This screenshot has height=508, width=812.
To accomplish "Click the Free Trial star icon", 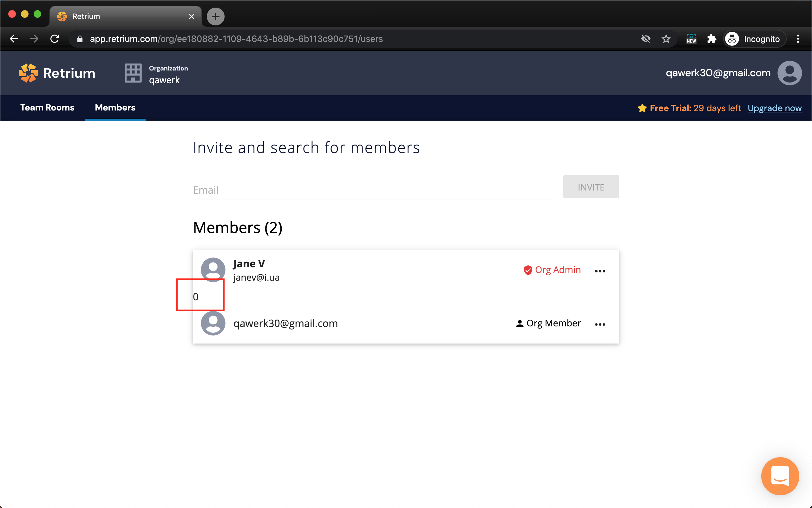I will pos(642,108).
